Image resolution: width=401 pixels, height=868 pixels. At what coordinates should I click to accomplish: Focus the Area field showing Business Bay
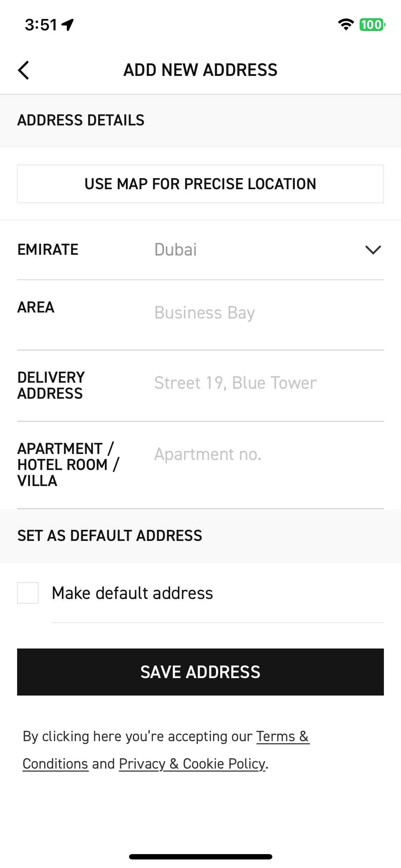point(269,313)
